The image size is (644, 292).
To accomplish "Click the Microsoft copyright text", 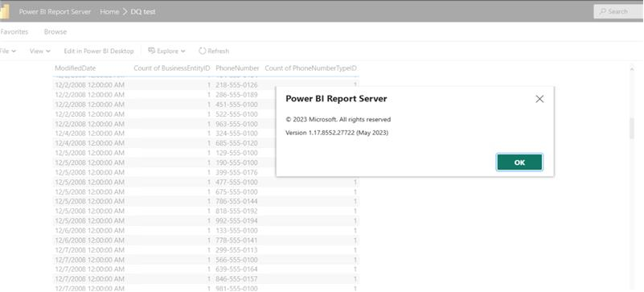I will 338,120.
